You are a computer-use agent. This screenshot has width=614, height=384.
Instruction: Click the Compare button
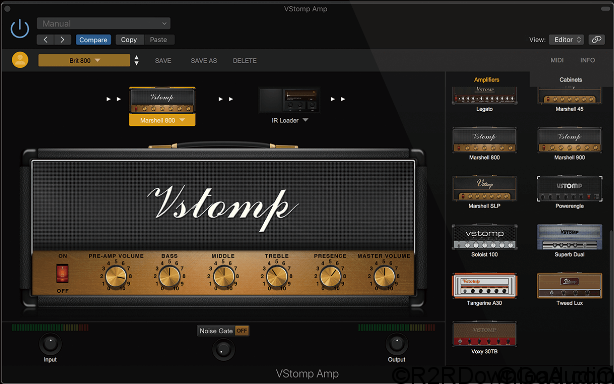coord(93,40)
